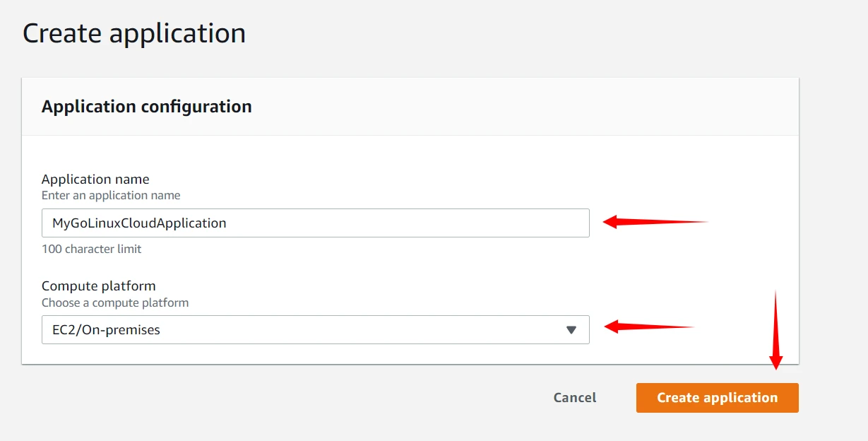
Task: Click the downward arrowhead above Create application
Action: point(775,363)
